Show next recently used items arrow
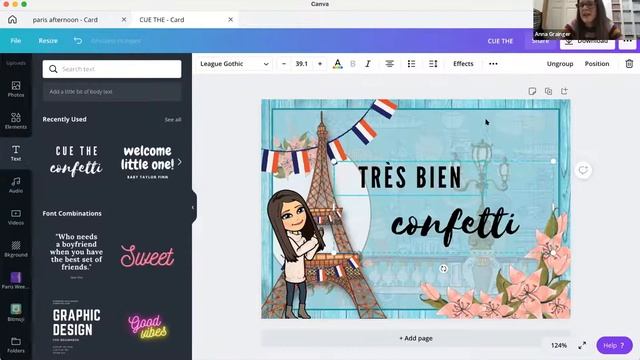The height and width of the screenshot is (360, 640). pyautogui.click(x=180, y=162)
